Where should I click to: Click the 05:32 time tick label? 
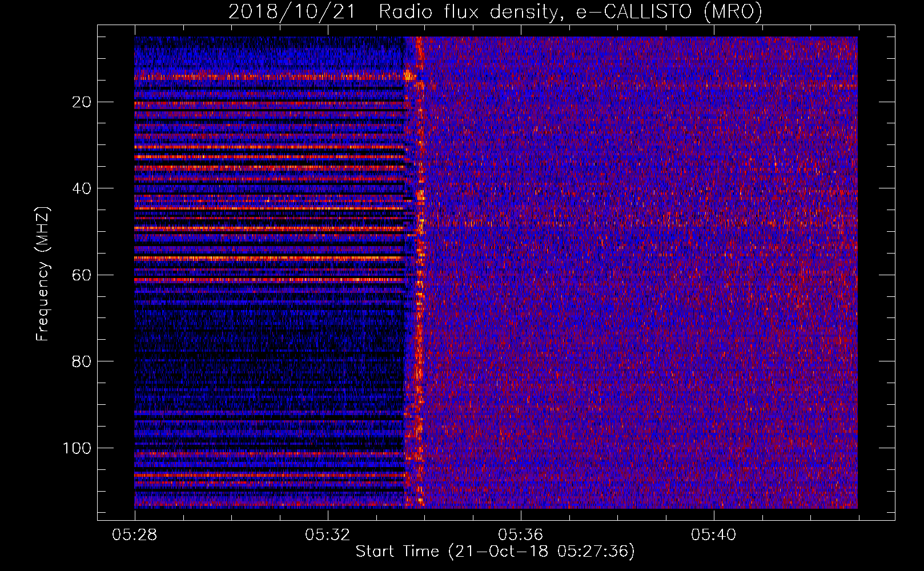[327, 535]
